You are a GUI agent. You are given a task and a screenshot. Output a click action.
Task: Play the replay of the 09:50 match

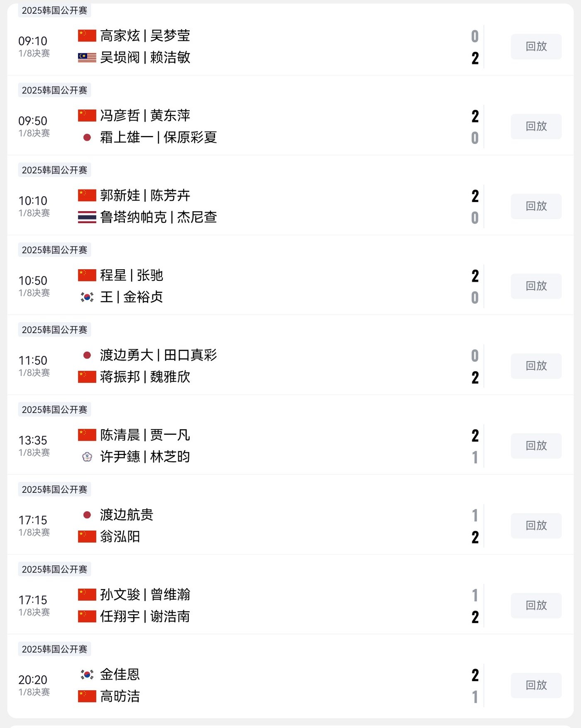click(536, 127)
